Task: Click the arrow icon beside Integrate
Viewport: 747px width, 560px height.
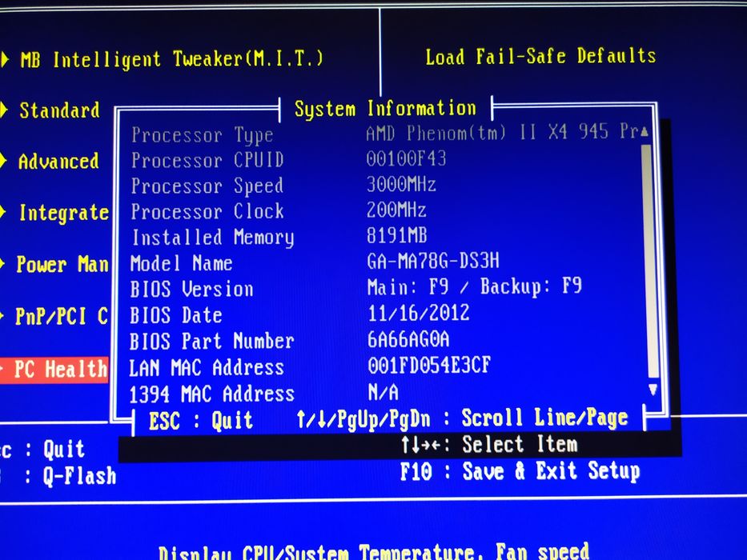Action: click(x=3, y=212)
